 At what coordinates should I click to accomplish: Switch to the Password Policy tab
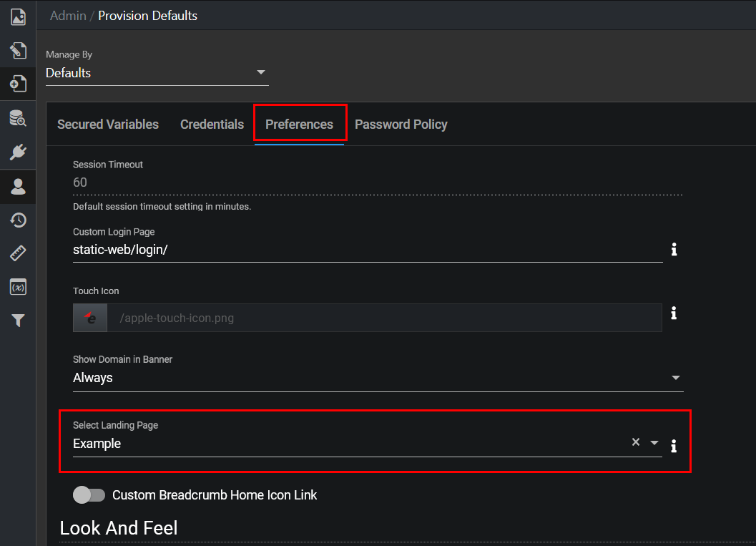401,125
